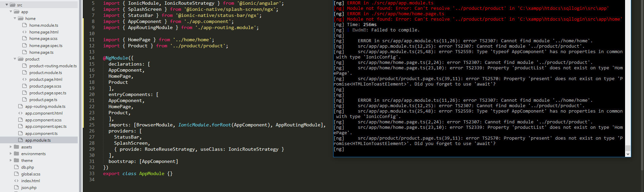Image resolution: width=644 pixels, height=192 pixels.
Task: Click the environments folder icon
Action: (17, 153)
